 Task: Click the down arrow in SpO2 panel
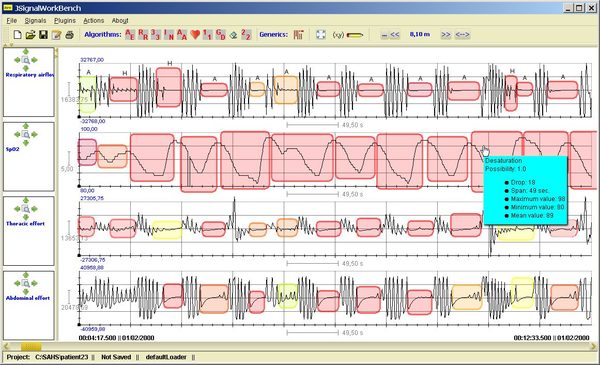[26, 143]
